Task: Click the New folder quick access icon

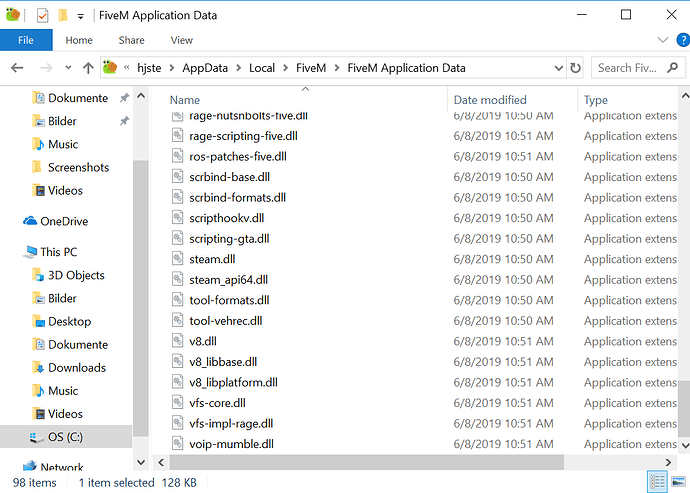Action: (63, 16)
